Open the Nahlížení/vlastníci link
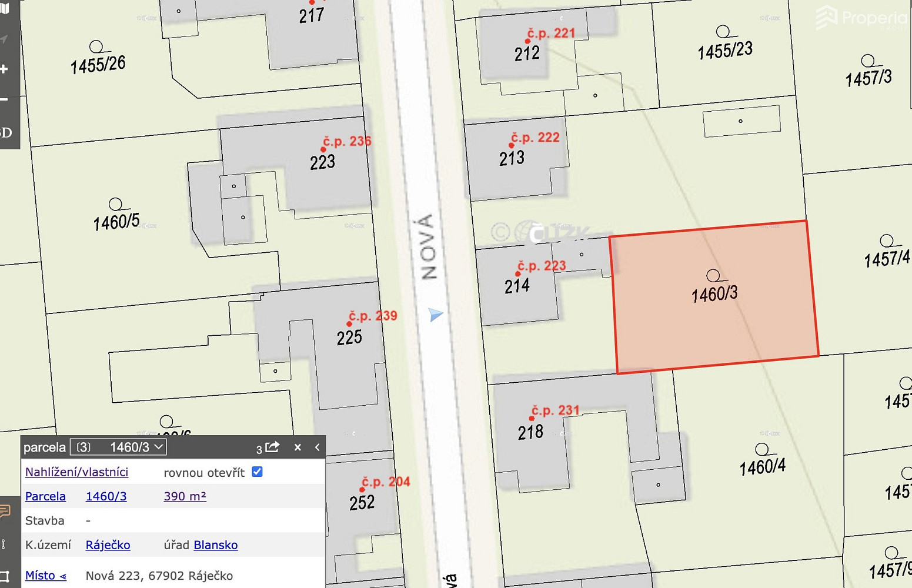The height and width of the screenshot is (588, 912). (x=76, y=472)
